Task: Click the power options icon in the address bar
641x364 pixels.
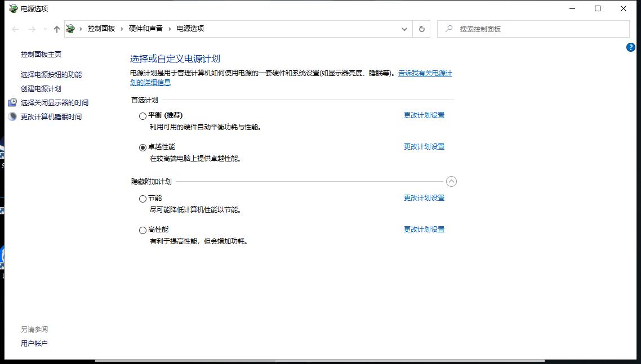Action: [70, 28]
